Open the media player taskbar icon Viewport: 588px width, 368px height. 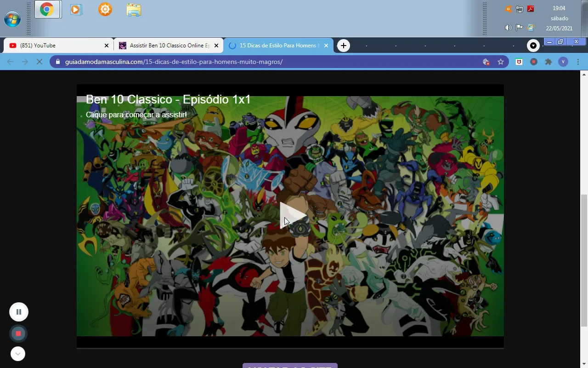(76, 10)
